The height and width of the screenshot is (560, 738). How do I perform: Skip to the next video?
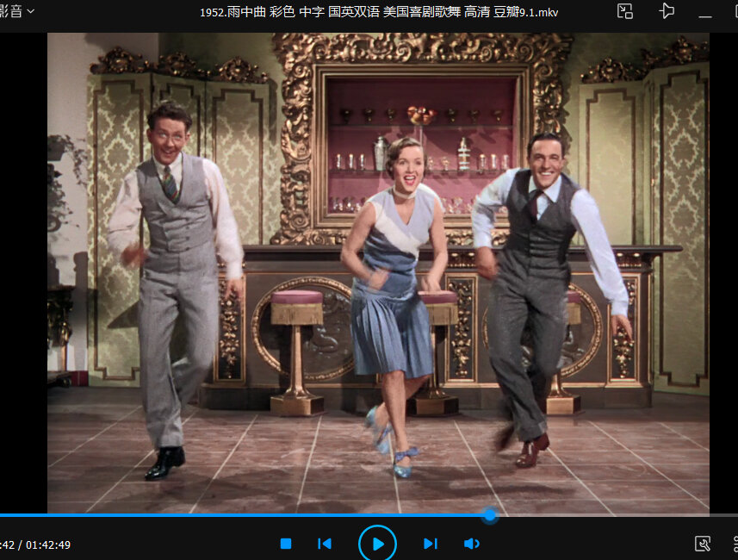point(431,544)
